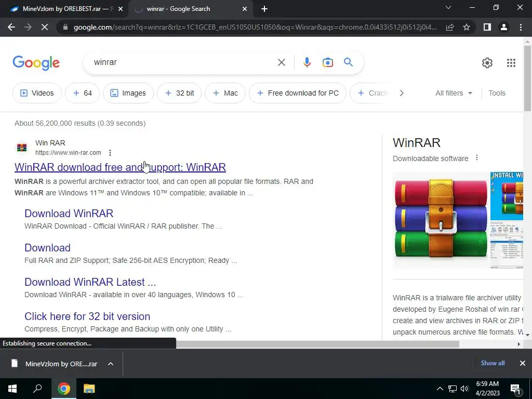Filter results by Images
The height and width of the screenshot is (399, 532).
pos(128,93)
